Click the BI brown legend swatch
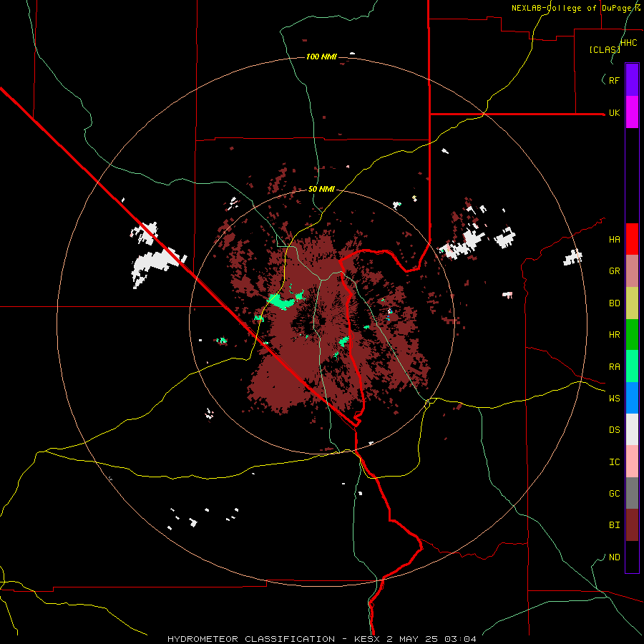Viewport: 644px width, 644px height. pyautogui.click(x=632, y=525)
